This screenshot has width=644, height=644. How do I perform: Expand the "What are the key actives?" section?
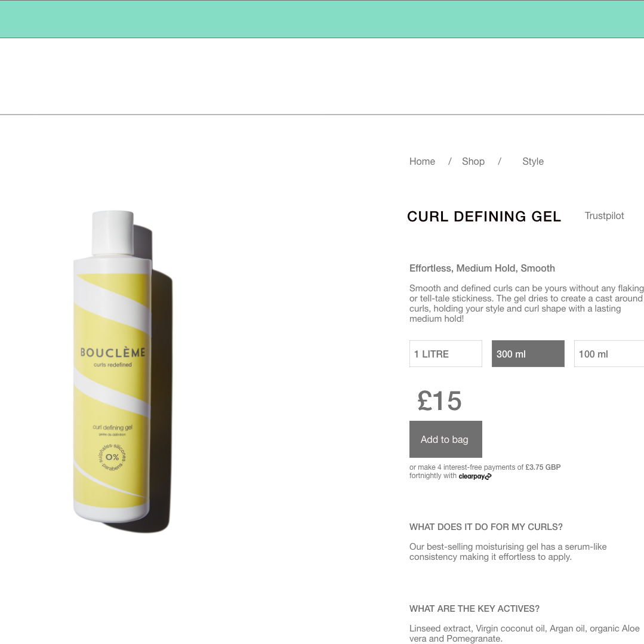[474, 609]
